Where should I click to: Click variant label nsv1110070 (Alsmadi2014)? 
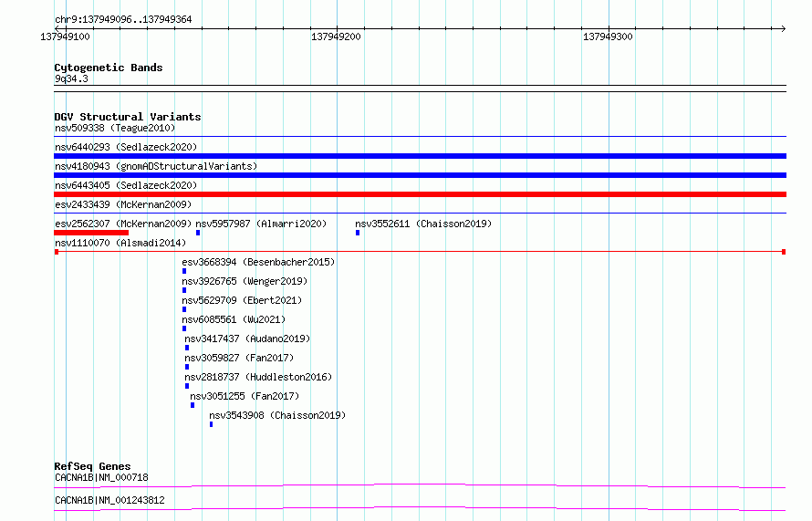(x=120, y=243)
